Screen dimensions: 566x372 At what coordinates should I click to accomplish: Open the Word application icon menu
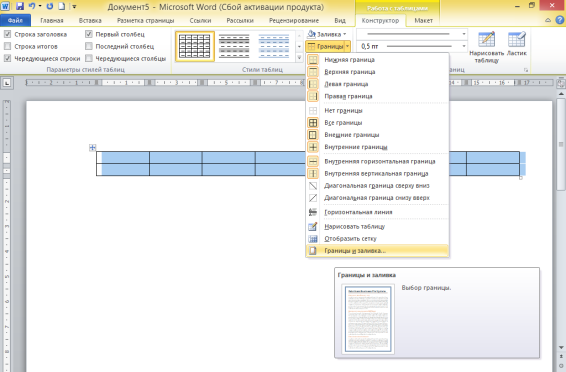point(6,6)
